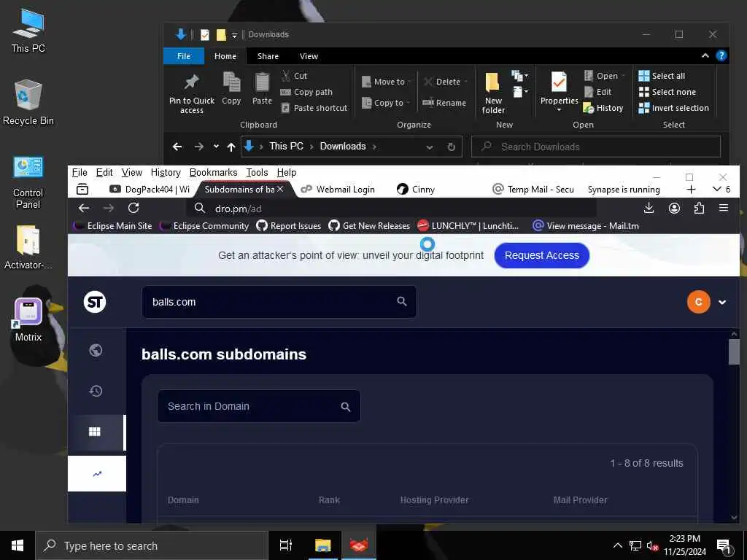The width and height of the screenshot is (747, 560).
Task: Click Copy icon in Downloads ribbon
Action: (231, 88)
